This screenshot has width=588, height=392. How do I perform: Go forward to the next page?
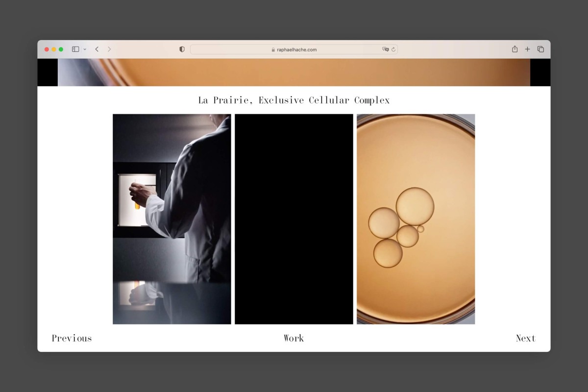click(109, 49)
